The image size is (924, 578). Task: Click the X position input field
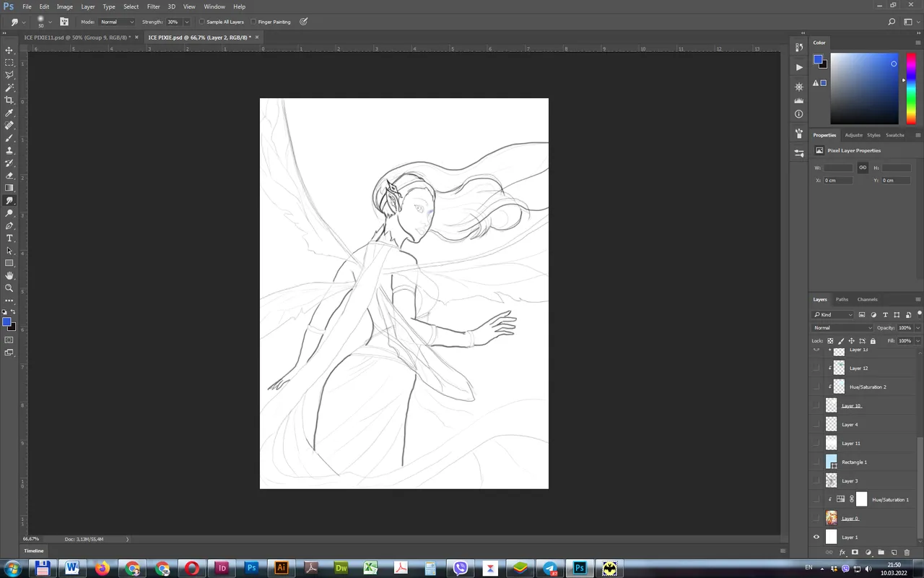tap(838, 180)
